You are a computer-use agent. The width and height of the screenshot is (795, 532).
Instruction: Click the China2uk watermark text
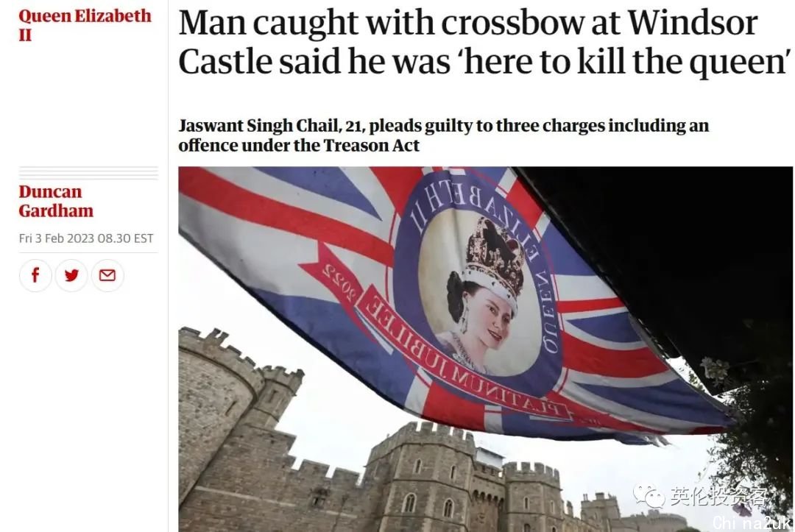coord(752,522)
